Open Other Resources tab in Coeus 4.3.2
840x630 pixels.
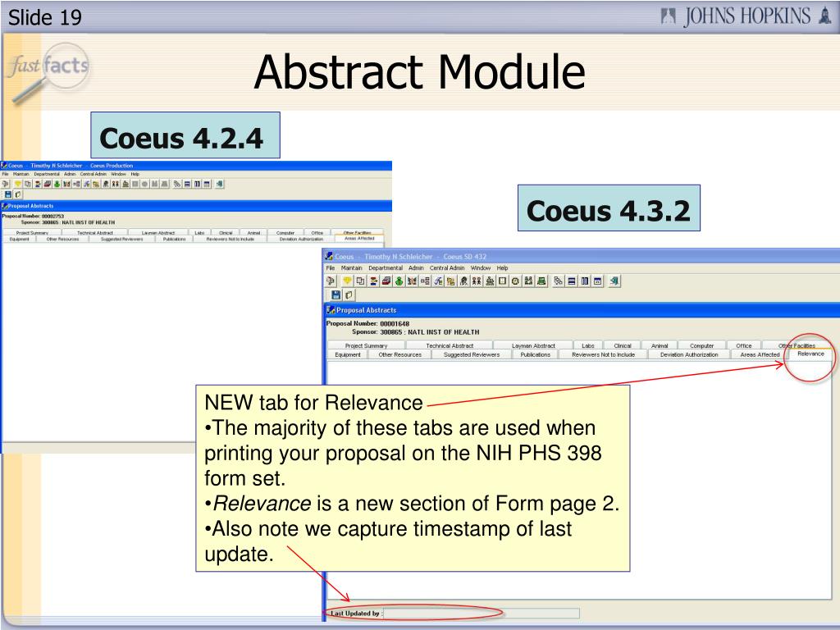[400, 354]
